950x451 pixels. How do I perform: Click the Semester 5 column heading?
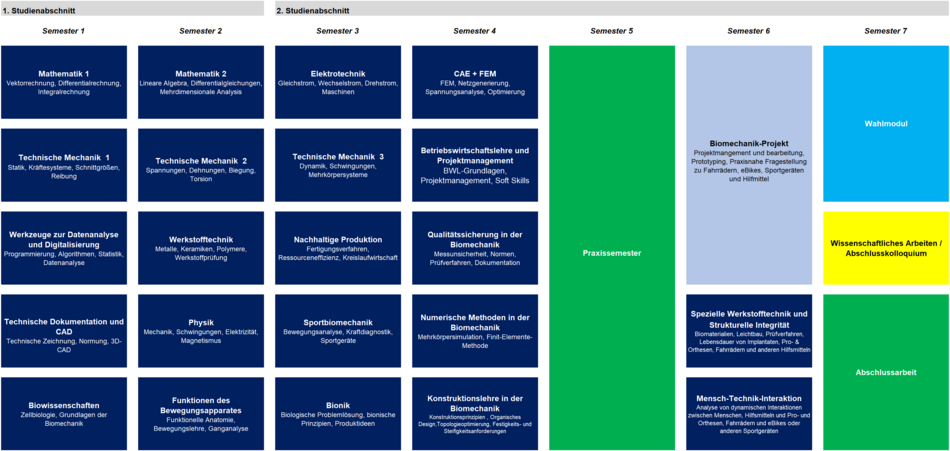[x=612, y=31]
